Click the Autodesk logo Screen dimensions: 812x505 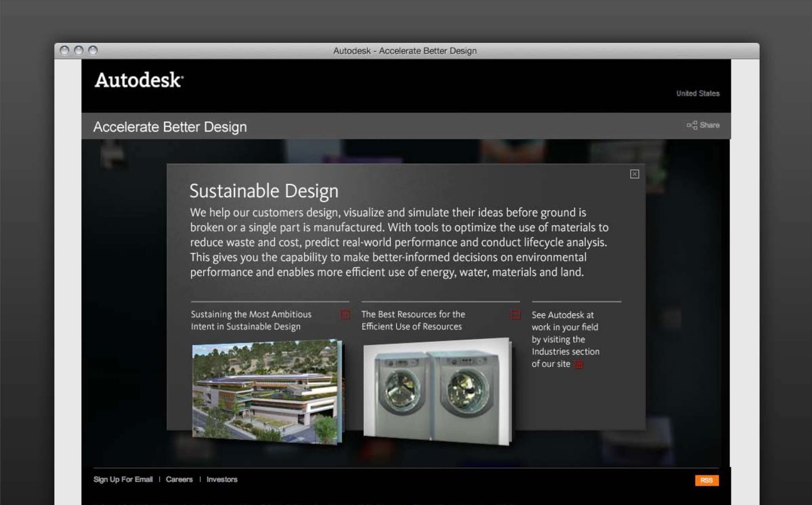139,80
